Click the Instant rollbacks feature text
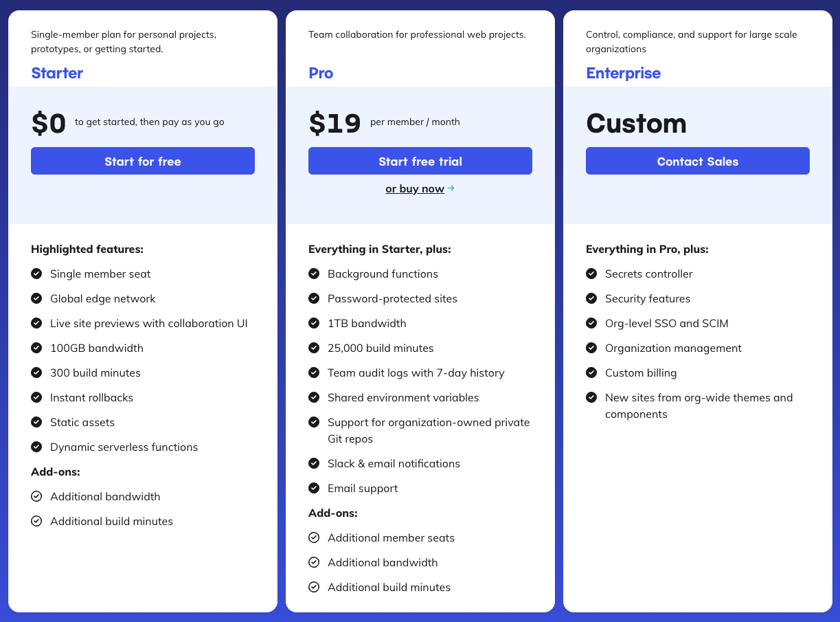 (x=91, y=397)
